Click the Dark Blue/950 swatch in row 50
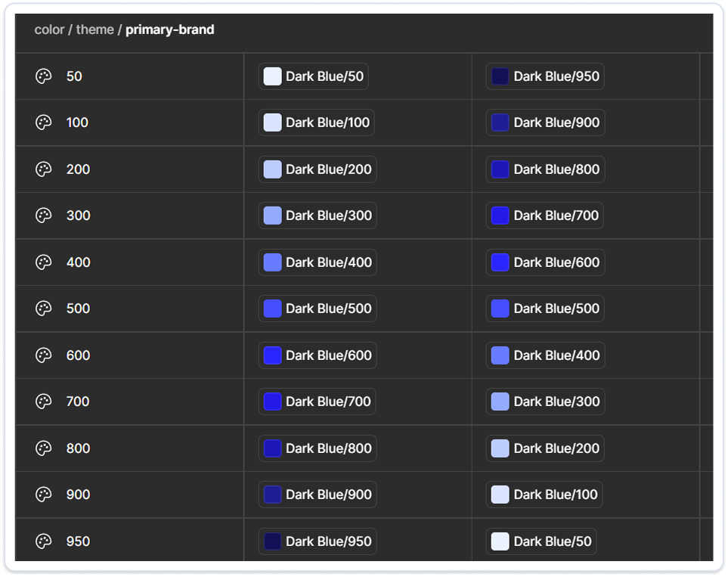 pos(500,76)
